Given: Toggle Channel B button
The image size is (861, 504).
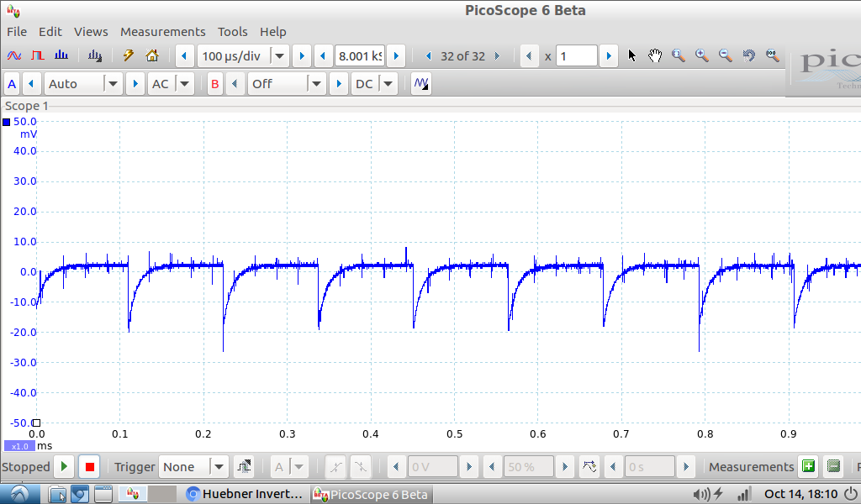Looking at the screenshot, I should [215, 84].
